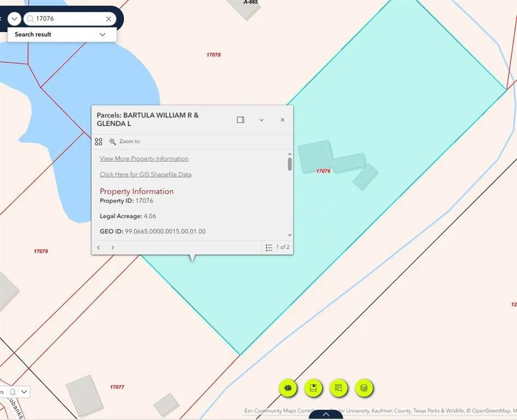The height and width of the screenshot is (420, 517).
Task: Go to next feature in popup
Action: (x=113, y=247)
